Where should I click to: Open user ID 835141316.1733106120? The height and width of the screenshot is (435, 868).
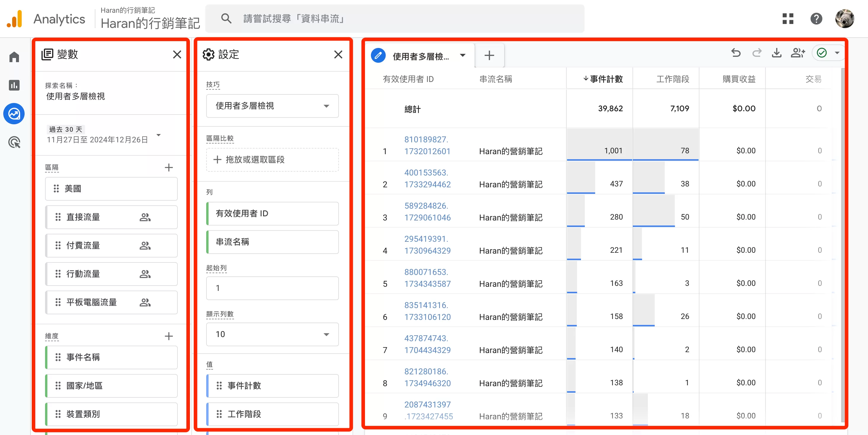(x=427, y=311)
